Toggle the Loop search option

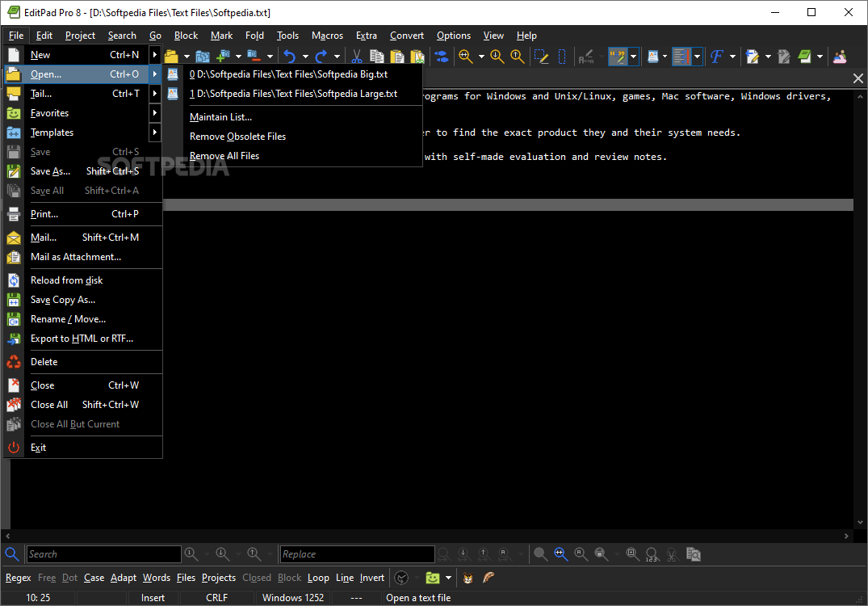[318, 578]
